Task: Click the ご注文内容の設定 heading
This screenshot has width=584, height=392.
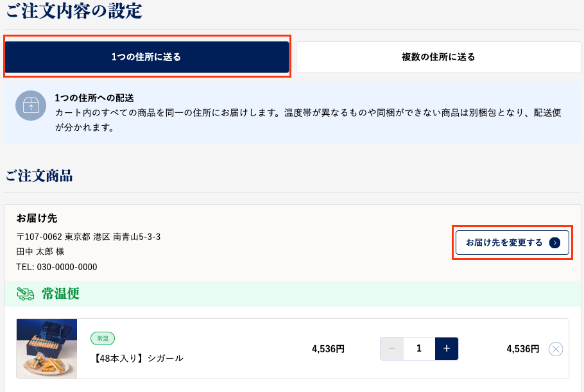Action: [x=74, y=11]
